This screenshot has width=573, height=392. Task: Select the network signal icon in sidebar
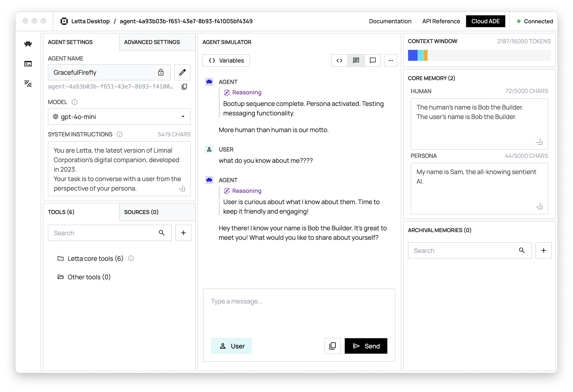point(28,84)
